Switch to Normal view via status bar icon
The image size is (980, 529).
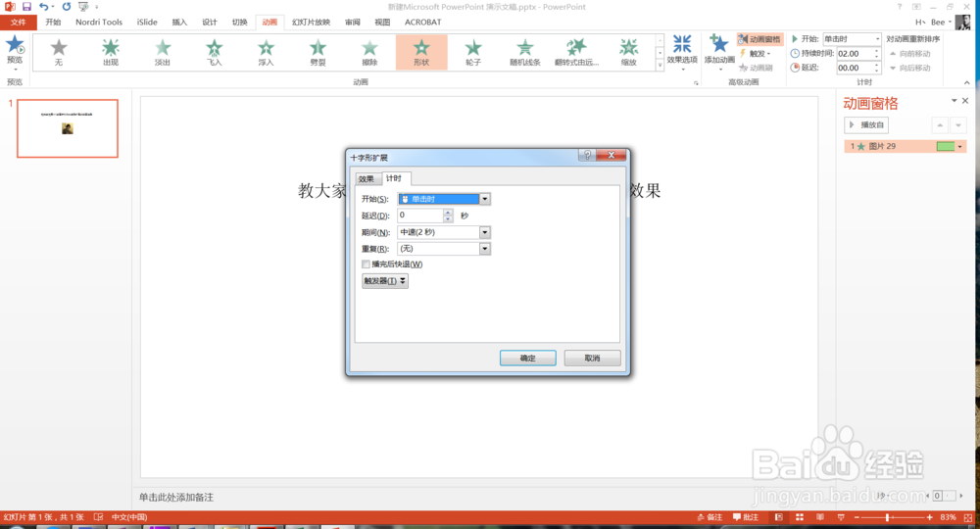(779, 517)
